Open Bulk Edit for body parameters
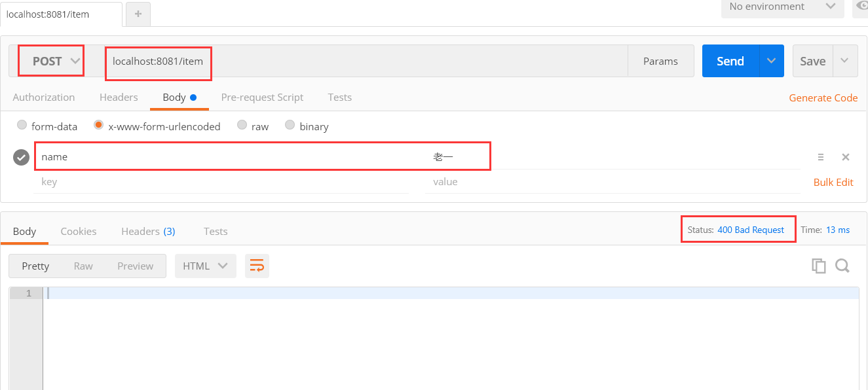868x390 pixels. [833, 182]
